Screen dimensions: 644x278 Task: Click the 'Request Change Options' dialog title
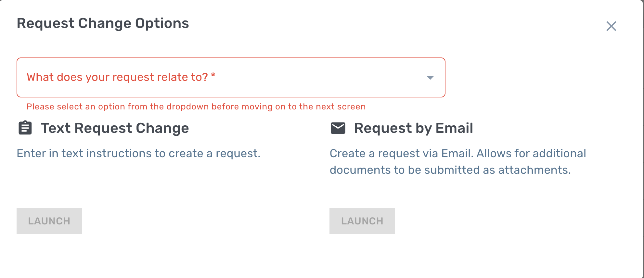tap(103, 23)
